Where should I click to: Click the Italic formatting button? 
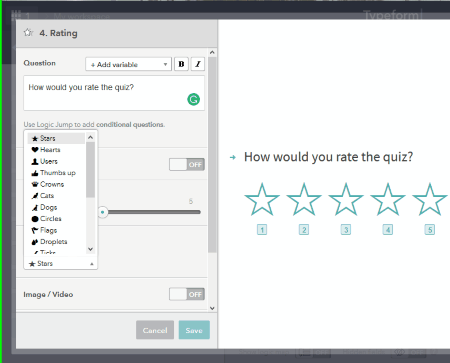(x=198, y=64)
